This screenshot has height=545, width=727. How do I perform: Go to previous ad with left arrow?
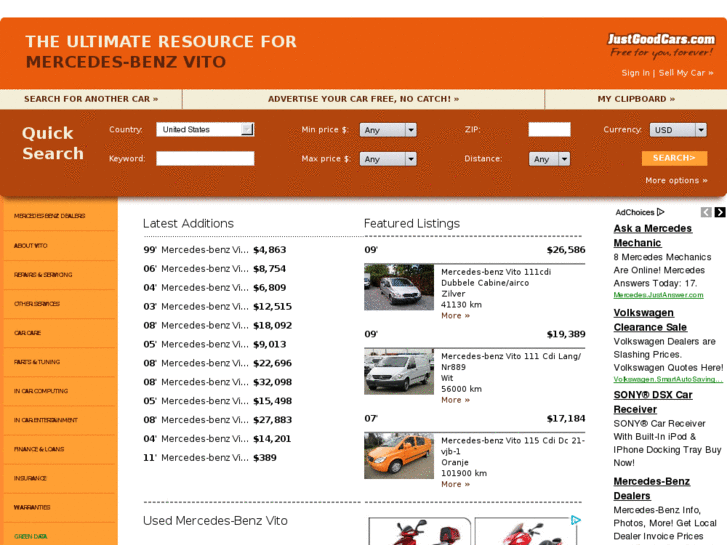point(706,212)
